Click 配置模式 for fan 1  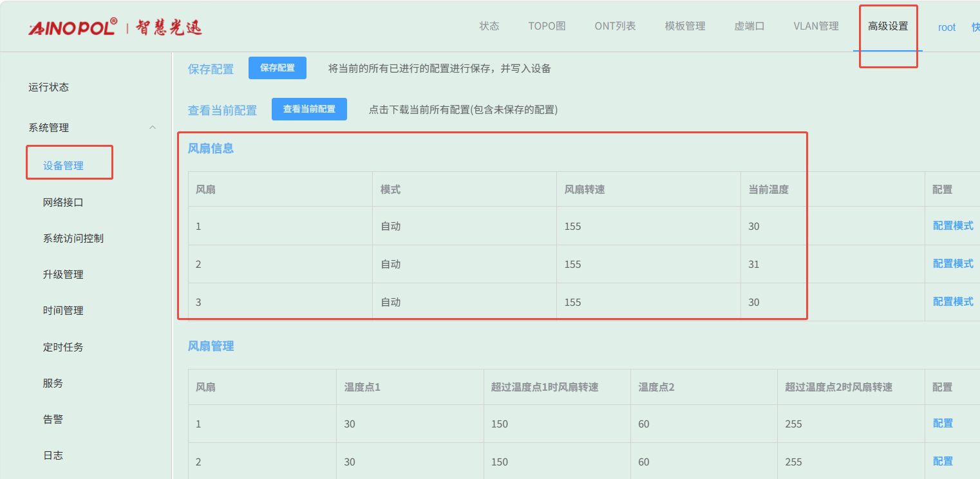(953, 226)
